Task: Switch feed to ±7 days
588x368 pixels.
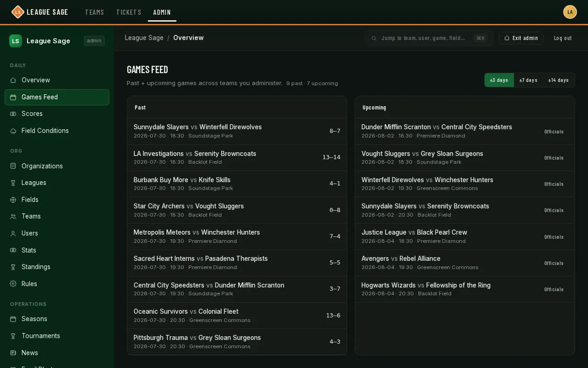Action: (528, 80)
